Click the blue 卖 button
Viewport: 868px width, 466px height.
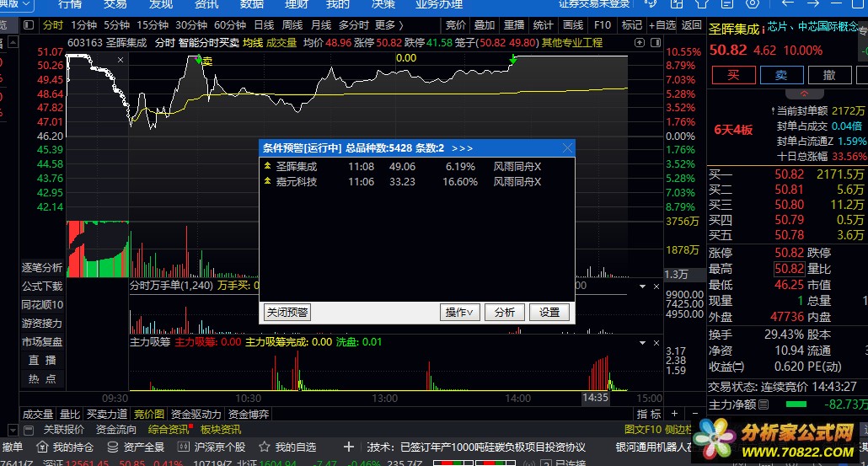[781, 75]
